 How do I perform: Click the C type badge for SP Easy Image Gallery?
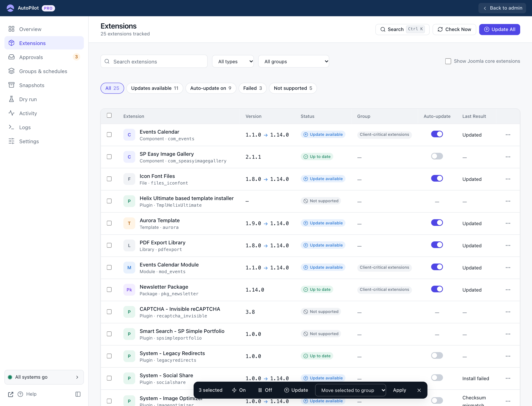coord(129,157)
